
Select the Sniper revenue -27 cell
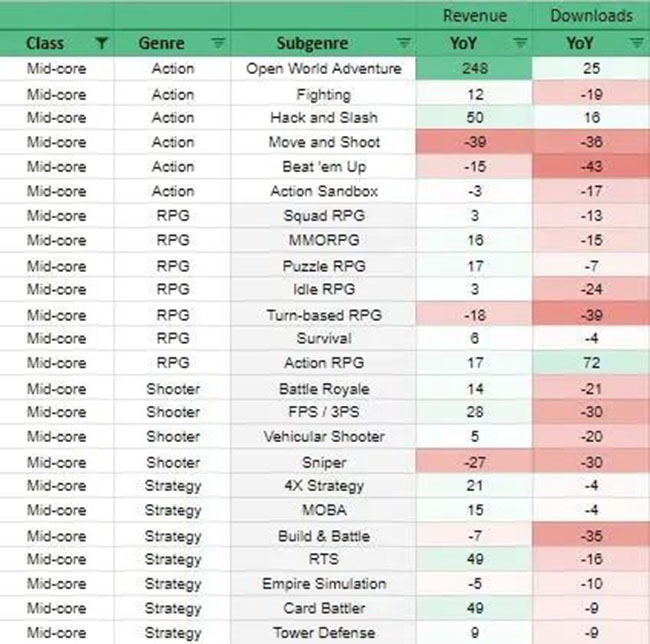(474, 462)
